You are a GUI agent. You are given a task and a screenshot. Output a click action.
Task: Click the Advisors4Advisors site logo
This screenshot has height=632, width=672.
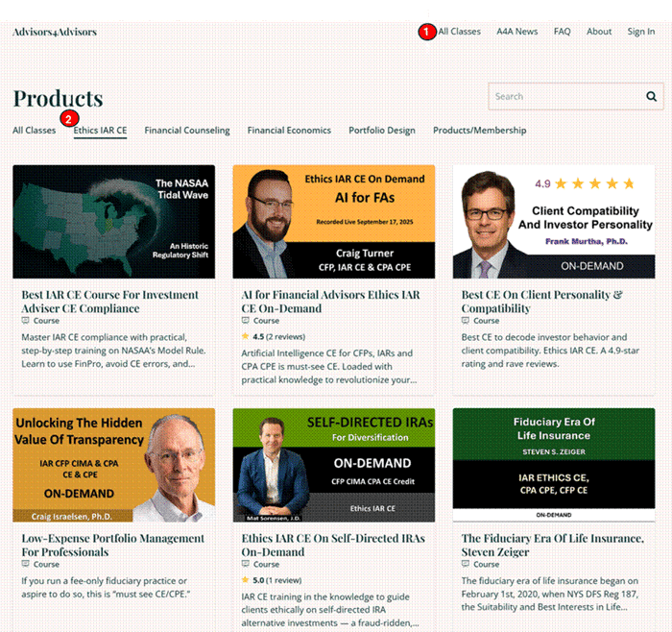click(55, 32)
